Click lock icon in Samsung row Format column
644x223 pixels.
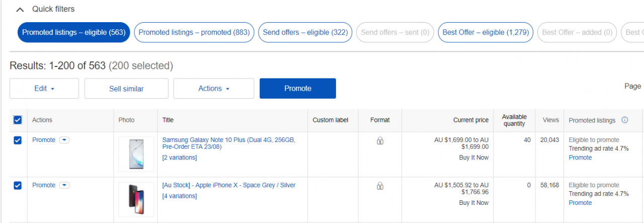(x=380, y=141)
